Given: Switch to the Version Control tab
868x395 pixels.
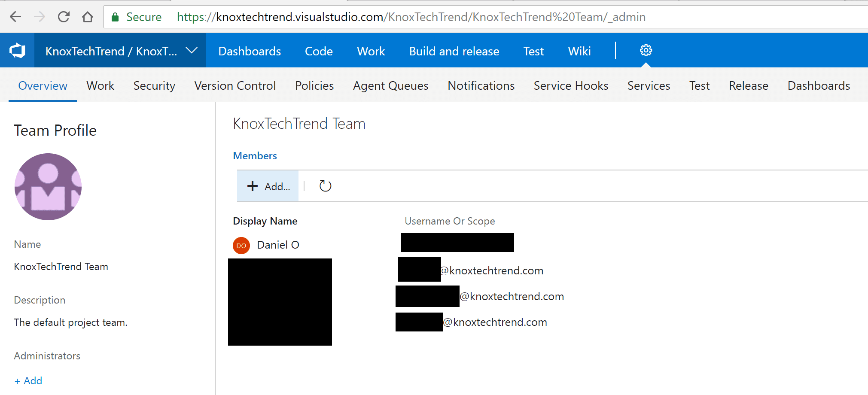Looking at the screenshot, I should 235,85.
